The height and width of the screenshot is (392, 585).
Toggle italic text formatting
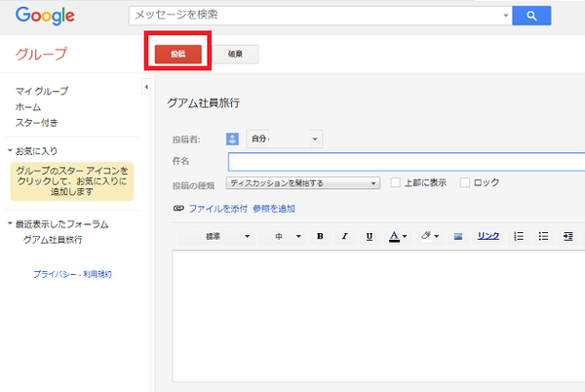tap(344, 236)
